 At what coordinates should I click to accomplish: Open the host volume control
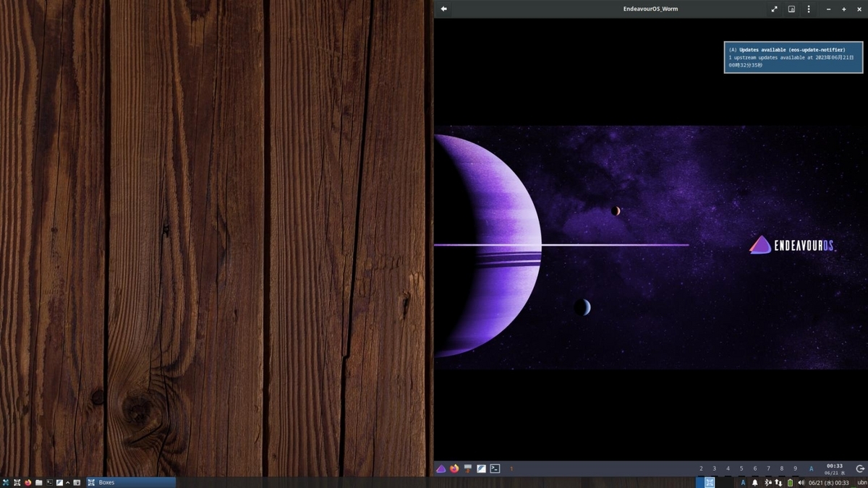coord(801,482)
